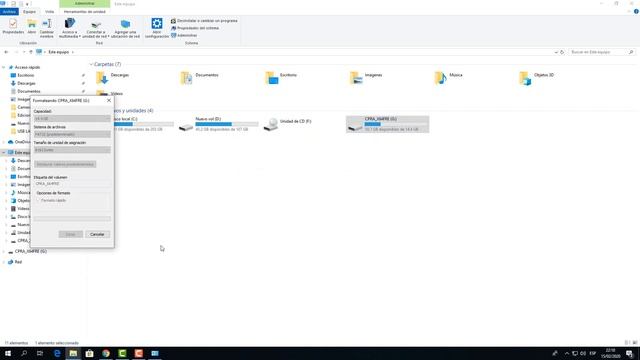Launch Google Chrome from taskbar
This screenshot has width=640, height=360.
[x=106, y=353]
